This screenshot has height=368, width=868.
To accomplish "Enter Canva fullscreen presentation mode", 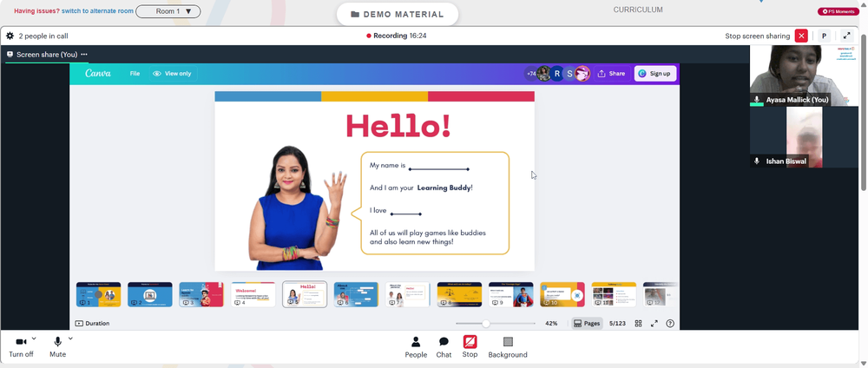I will [x=654, y=323].
